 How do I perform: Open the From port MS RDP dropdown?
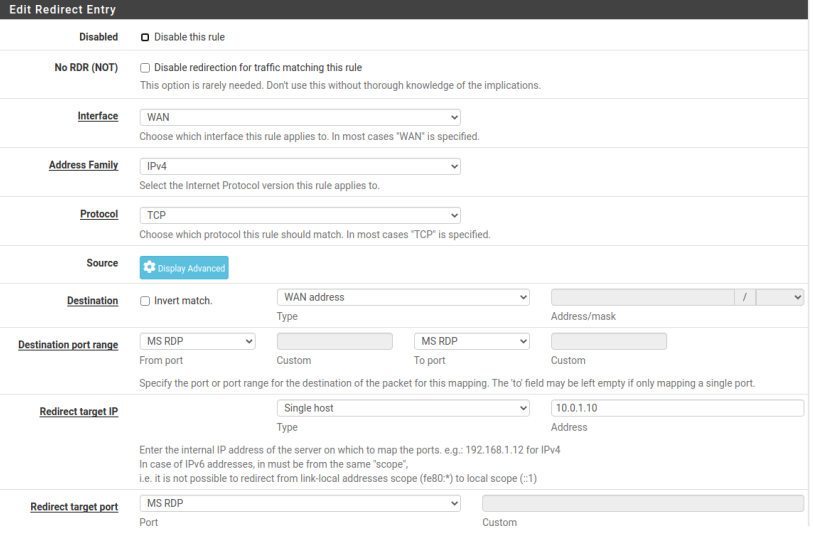point(197,342)
